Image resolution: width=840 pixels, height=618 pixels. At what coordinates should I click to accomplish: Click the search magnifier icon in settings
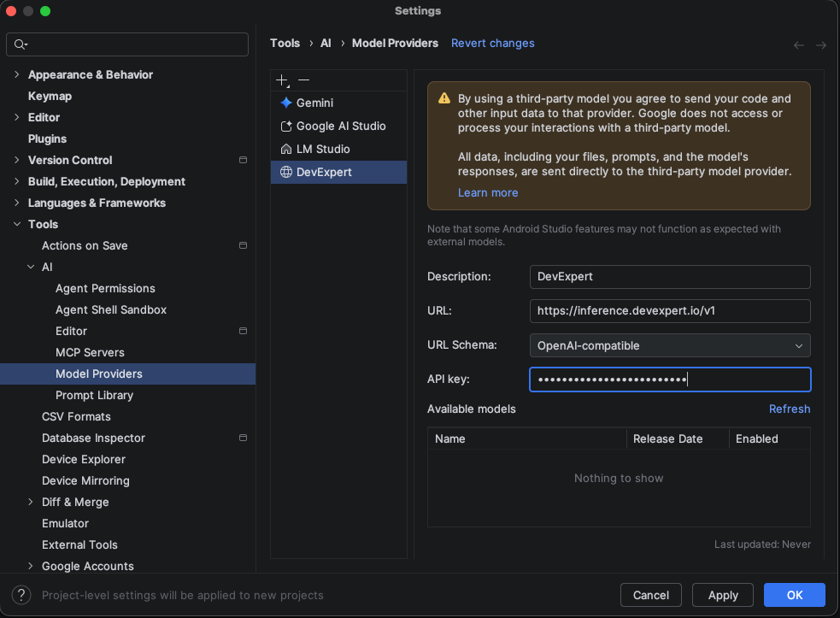[x=21, y=44]
